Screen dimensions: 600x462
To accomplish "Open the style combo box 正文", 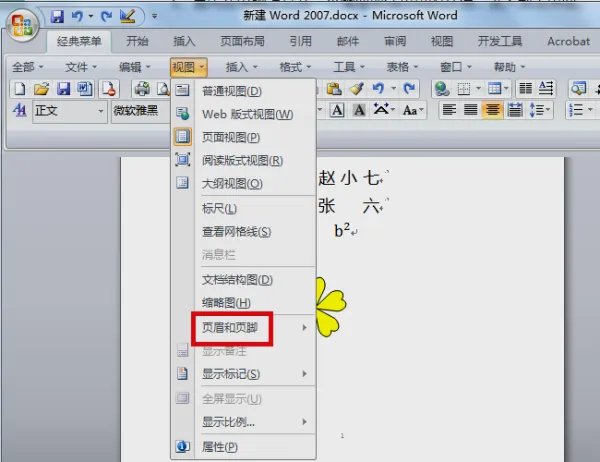I will (x=70, y=111).
